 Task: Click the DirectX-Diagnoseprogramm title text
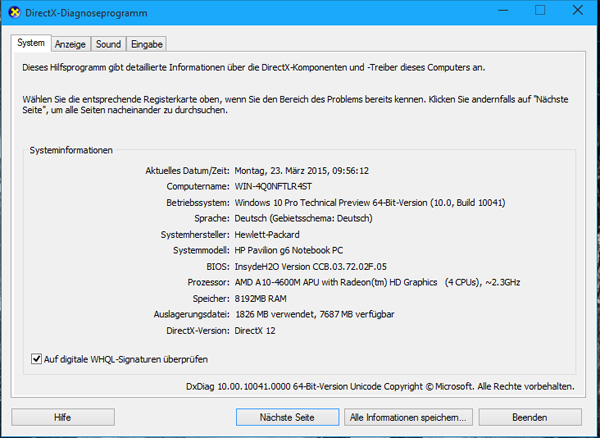[x=86, y=13]
